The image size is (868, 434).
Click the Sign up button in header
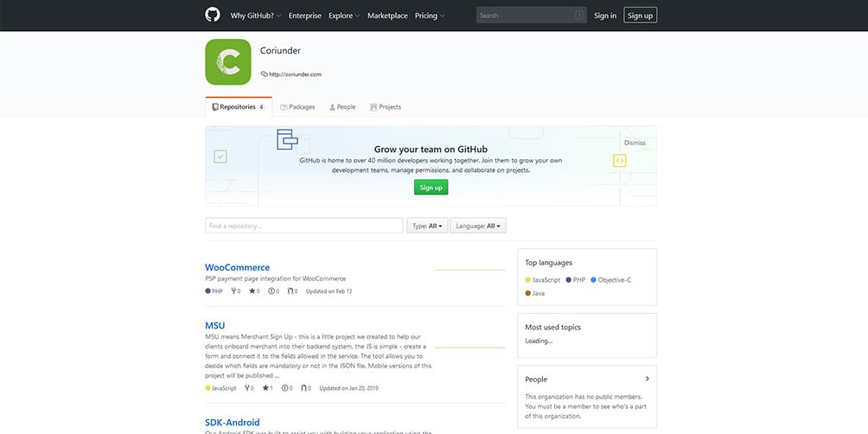pos(641,16)
